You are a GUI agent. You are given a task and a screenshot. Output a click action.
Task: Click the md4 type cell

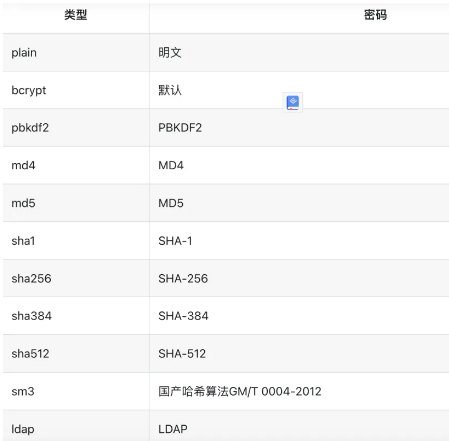76,165
